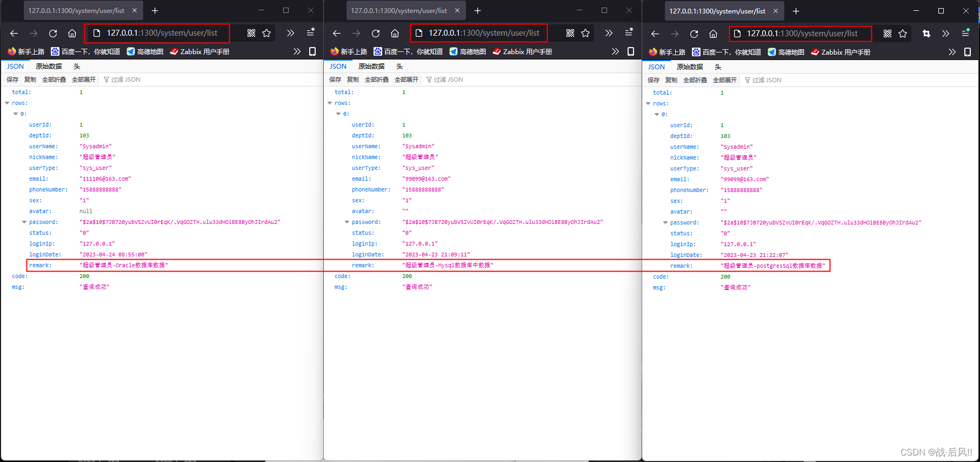Open Zabbix 用户手册 bookmark in left window
The width and height of the screenshot is (980, 462).
pos(199,51)
